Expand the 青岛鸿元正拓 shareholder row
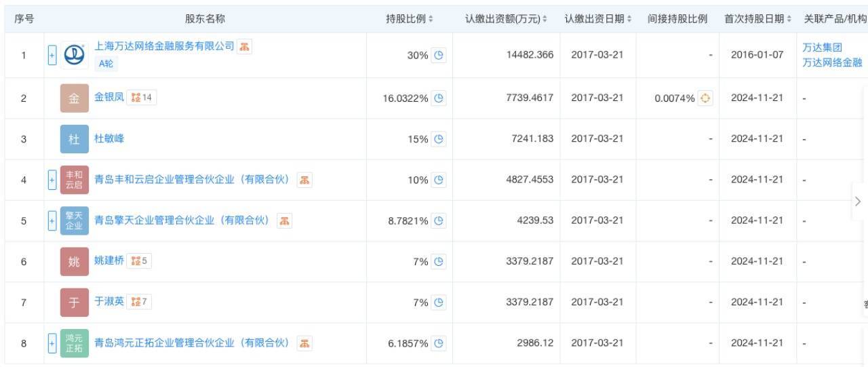The image size is (868, 367). (x=52, y=343)
